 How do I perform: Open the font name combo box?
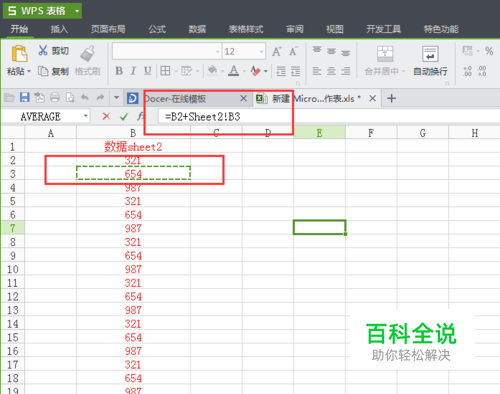pos(167,51)
